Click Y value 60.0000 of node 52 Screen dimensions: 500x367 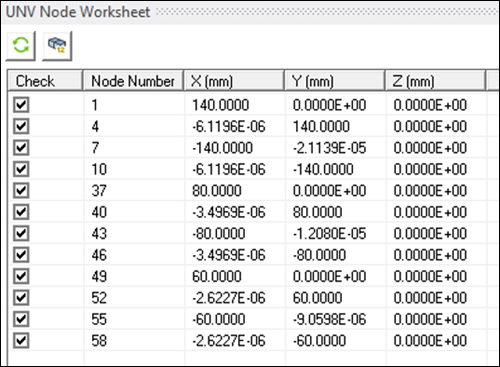(317, 298)
